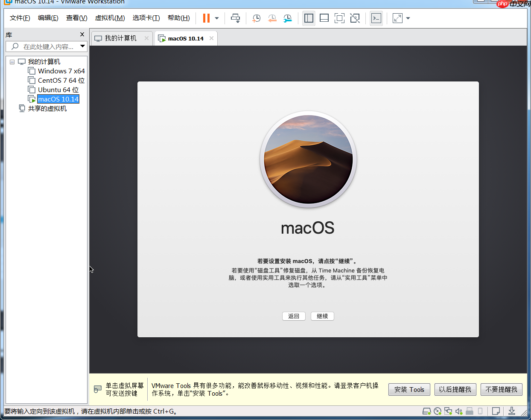Switch to the 我的计算机 tab
Screen dimensions: 531x420
[121, 38]
